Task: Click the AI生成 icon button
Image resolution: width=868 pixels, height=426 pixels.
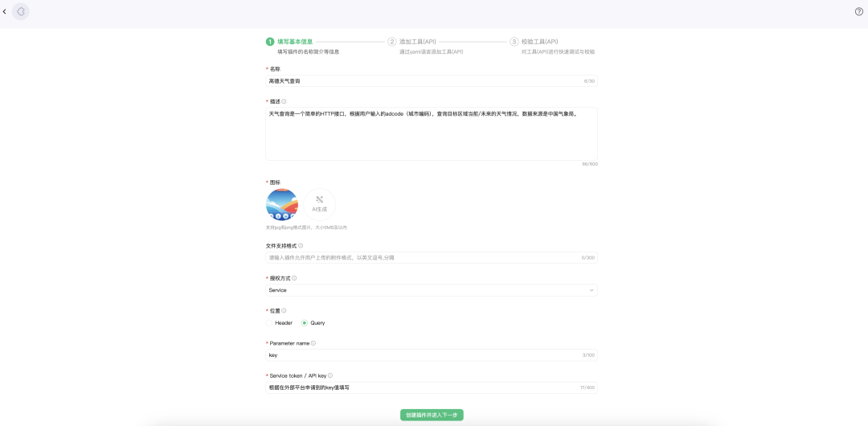Action: [320, 204]
